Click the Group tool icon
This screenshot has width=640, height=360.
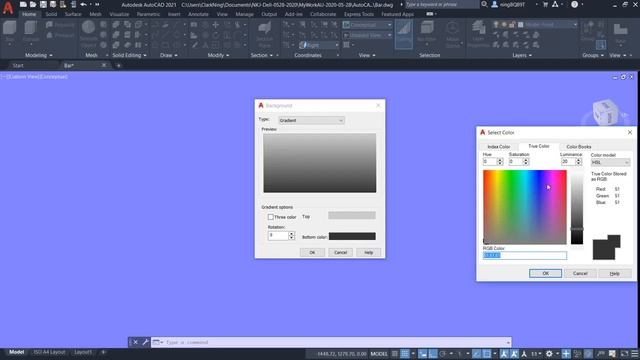click(x=588, y=31)
